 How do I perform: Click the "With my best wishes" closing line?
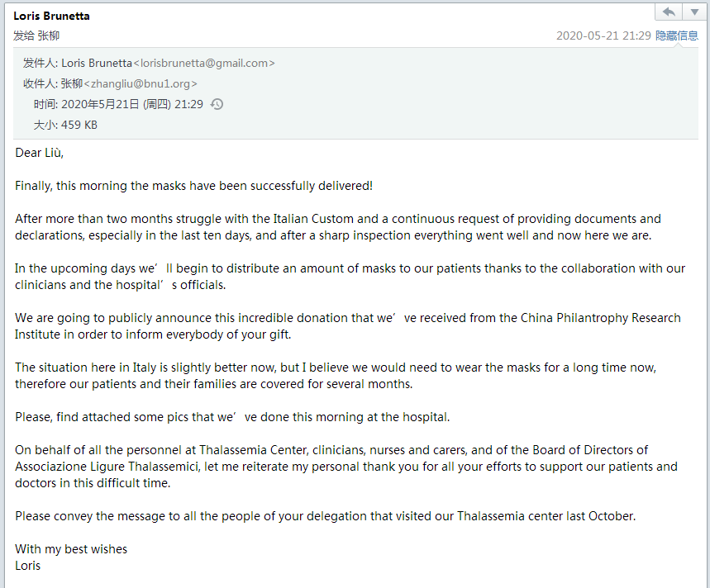(x=71, y=549)
